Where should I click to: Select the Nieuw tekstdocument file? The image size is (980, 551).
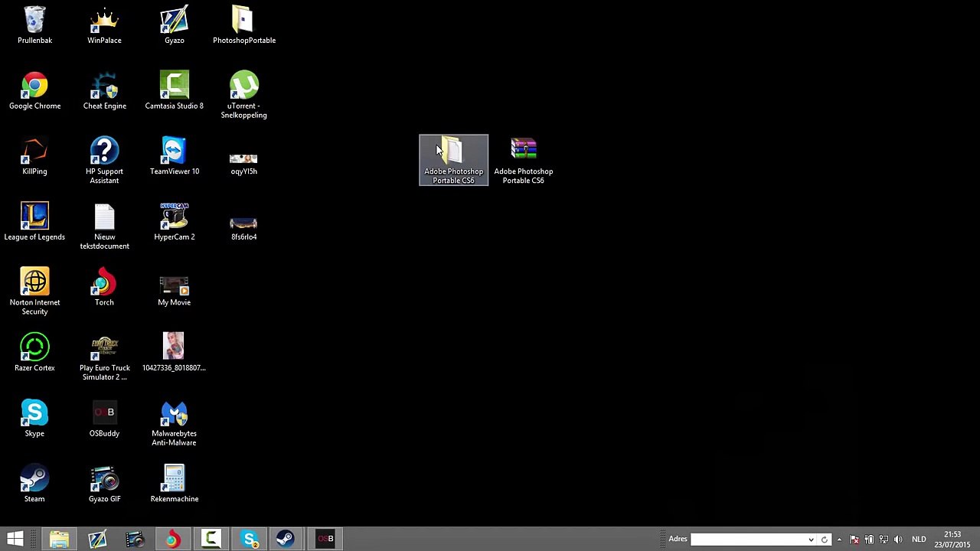104,227
